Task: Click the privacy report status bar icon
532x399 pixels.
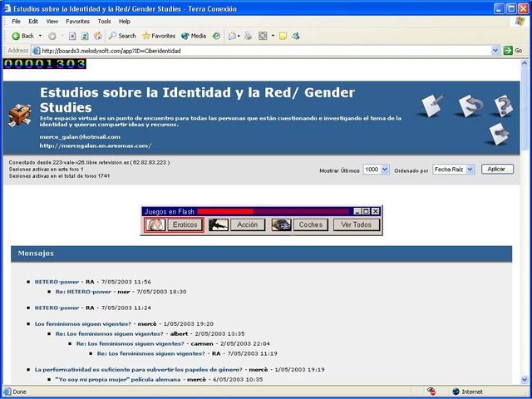Action: 431,392
